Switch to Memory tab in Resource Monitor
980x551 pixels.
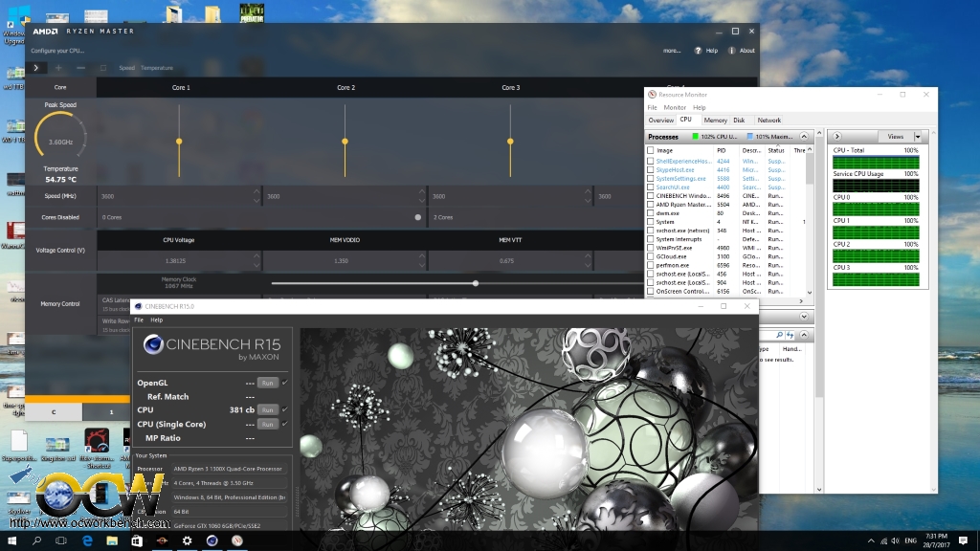pyautogui.click(x=715, y=120)
